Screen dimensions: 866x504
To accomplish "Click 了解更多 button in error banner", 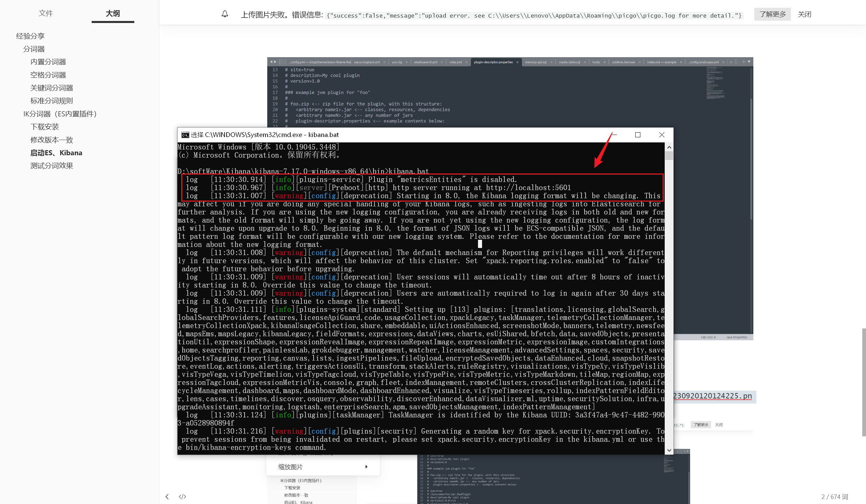I will coord(772,14).
